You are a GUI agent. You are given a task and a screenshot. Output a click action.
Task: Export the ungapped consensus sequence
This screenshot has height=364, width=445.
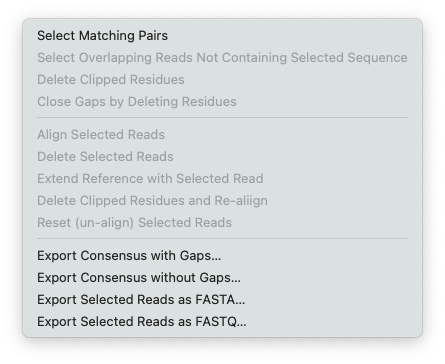(222, 278)
